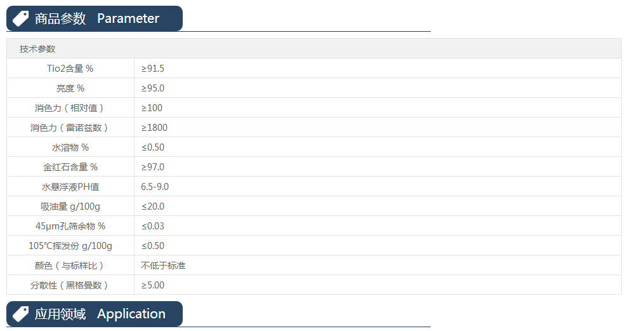Click the ≥1800 value cell
Image resolution: width=644 pixels, height=331 pixels.
pyautogui.click(x=154, y=128)
